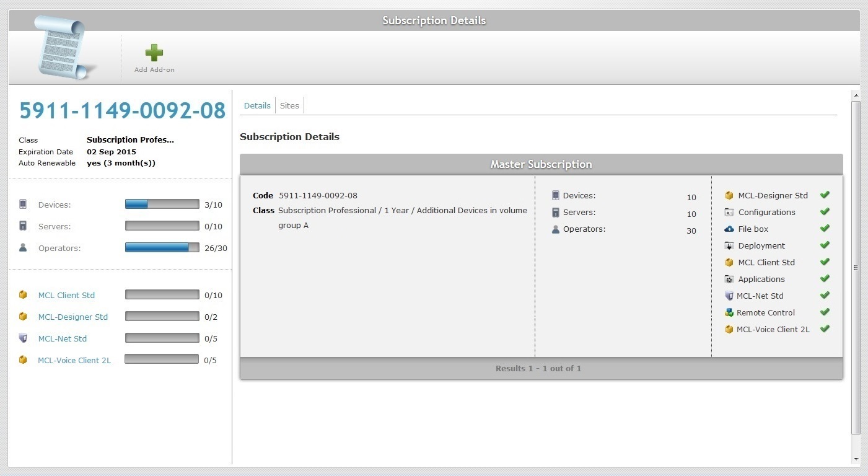Image resolution: width=868 pixels, height=476 pixels.
Task: Click the green checkmark beside Applications
Action: tap(825, 278)
